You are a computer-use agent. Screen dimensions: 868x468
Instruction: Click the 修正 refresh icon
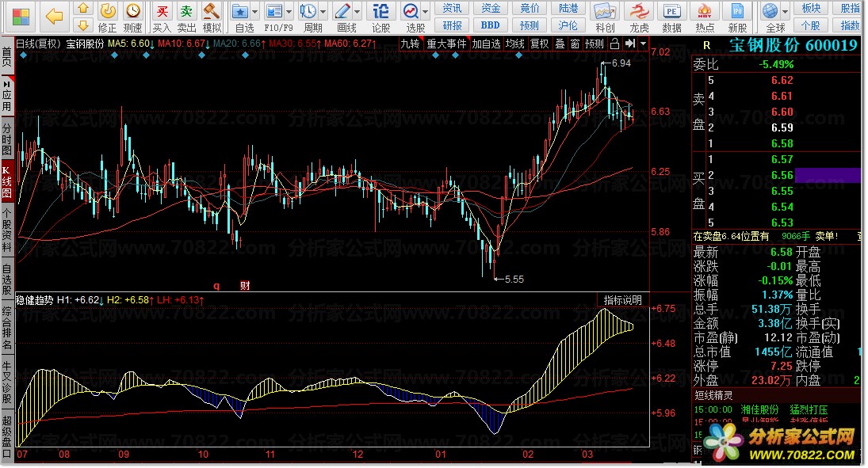tap(107, 11)
